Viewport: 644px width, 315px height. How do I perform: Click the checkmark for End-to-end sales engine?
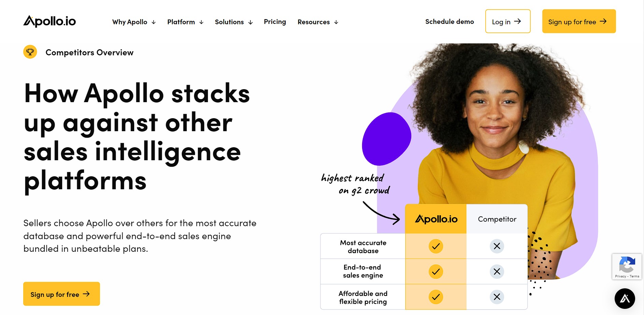pyautogui.click(x=436, y=272)
